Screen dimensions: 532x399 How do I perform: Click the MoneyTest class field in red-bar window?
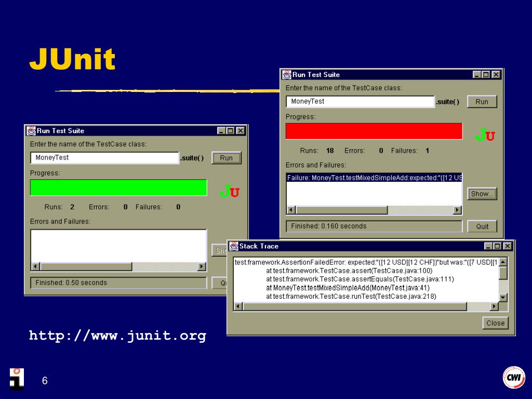pos(360,101)
